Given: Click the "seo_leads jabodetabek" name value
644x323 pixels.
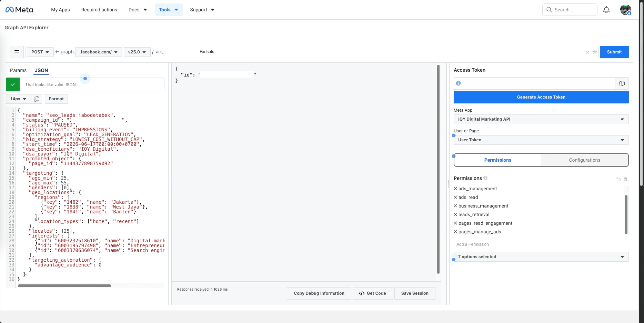Looking at the screenshot, I should tap(80, 115).
